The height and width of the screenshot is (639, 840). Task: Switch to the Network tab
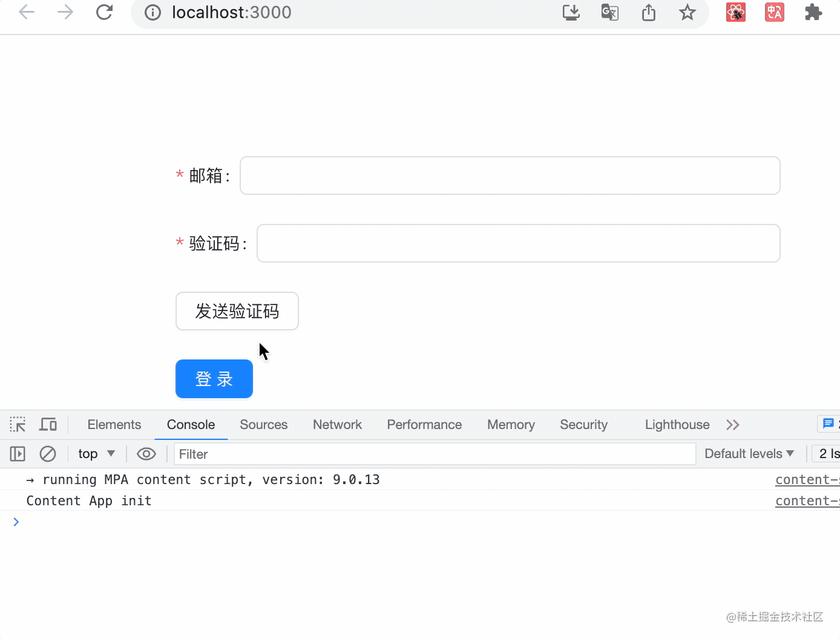(x=337, y=425)
